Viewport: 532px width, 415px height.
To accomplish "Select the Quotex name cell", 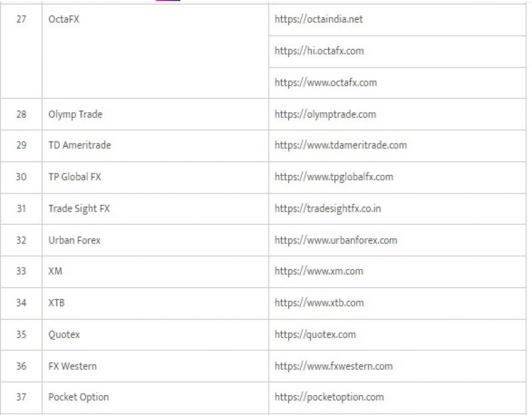I will click(64, 335).
